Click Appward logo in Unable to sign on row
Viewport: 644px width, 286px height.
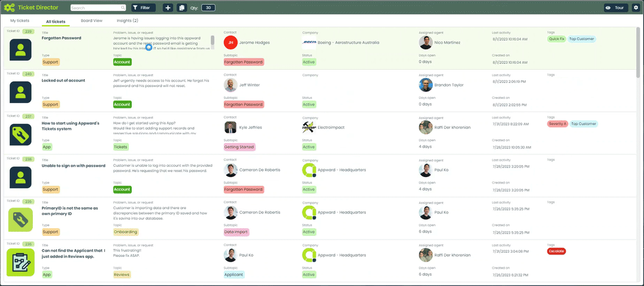(309, 170)
